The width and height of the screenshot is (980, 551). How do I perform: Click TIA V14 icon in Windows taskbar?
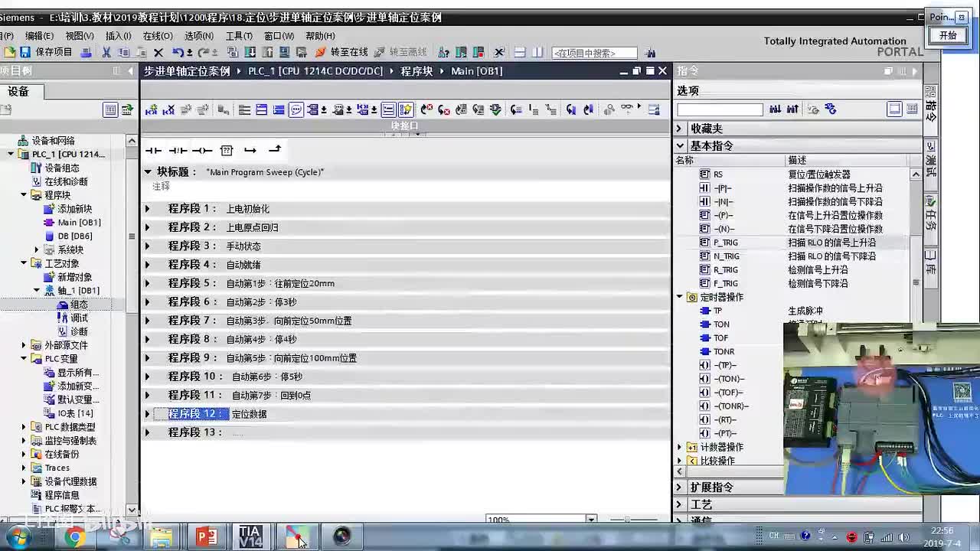(x=250, y=537)
